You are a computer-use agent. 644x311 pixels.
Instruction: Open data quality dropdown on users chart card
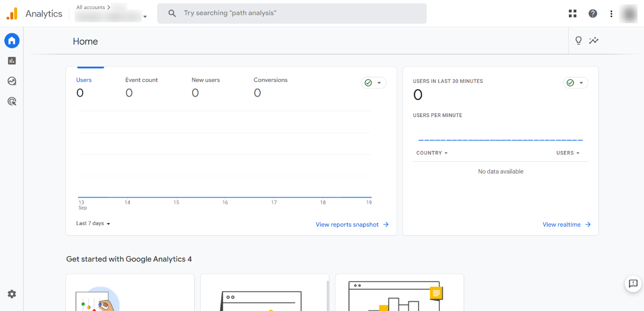click(374, 83)
